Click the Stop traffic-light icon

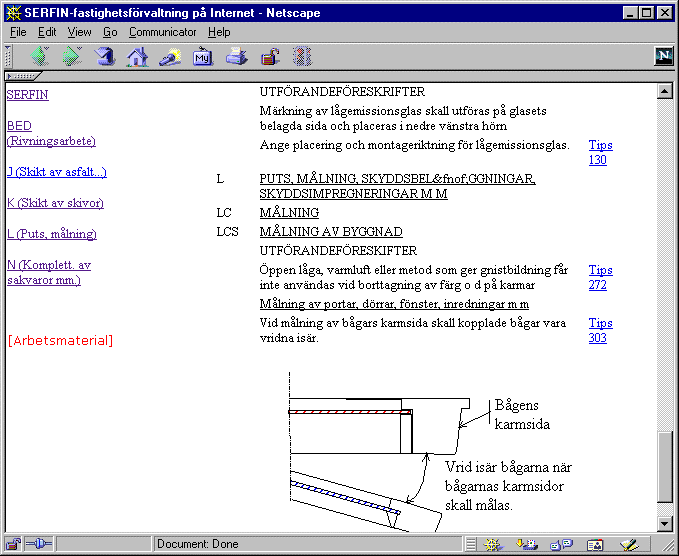pos(302,57)
